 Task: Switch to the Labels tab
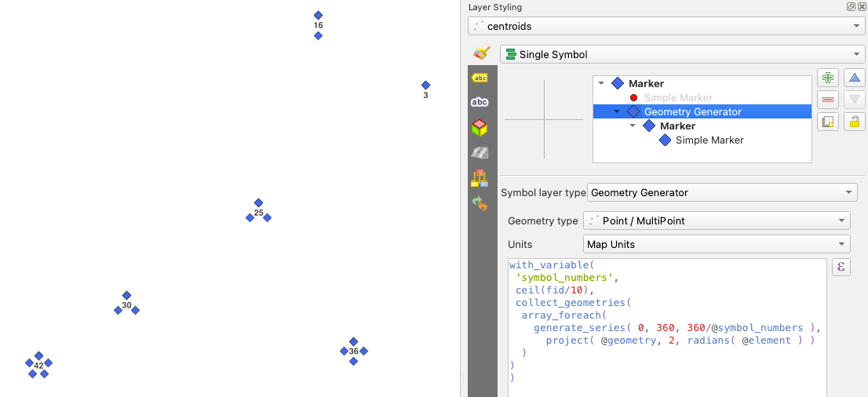tap(480, 78)
